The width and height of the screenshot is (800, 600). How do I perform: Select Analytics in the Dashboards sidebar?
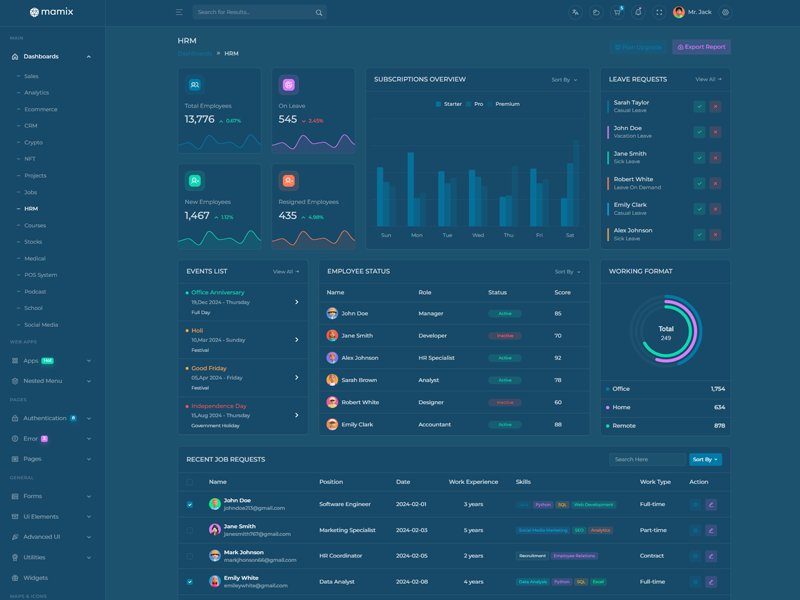click(x=36, y=93)
